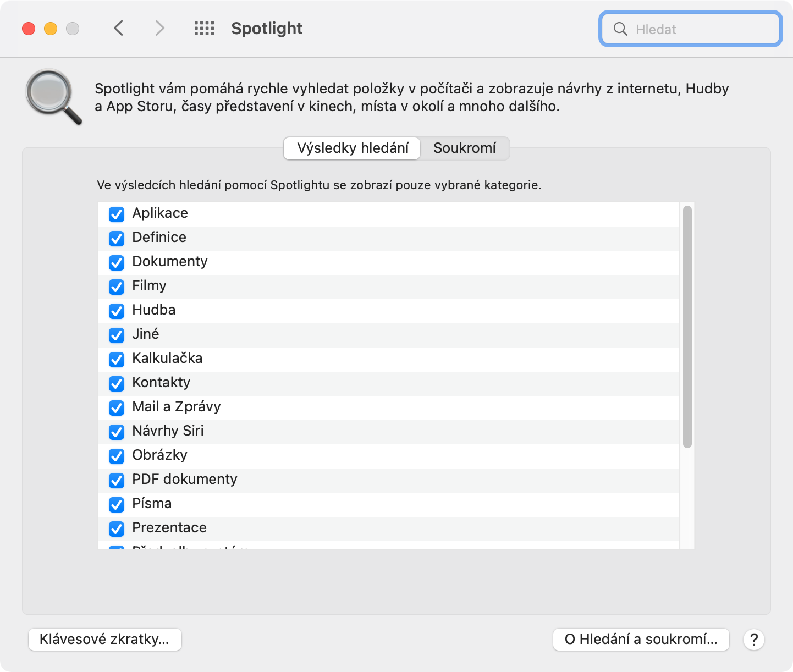Switch to the Soukromí tab
793x672 pixels.
click(x=465, y=148)
